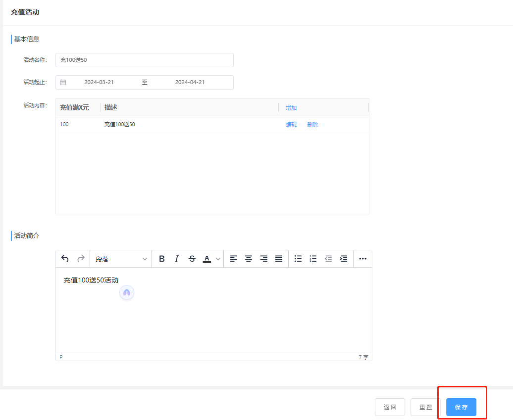This screenshot has width=513, height=420.
Task: Justify the editor text
Action: 279,259
